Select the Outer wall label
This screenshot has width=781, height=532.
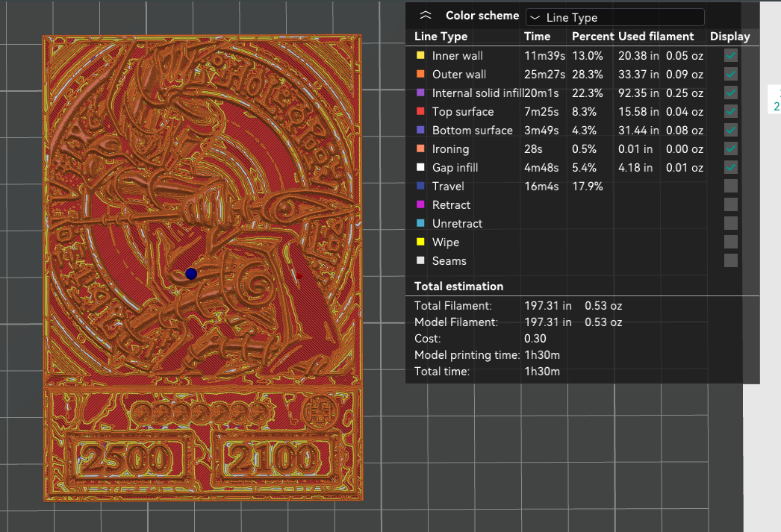[458, 74]
